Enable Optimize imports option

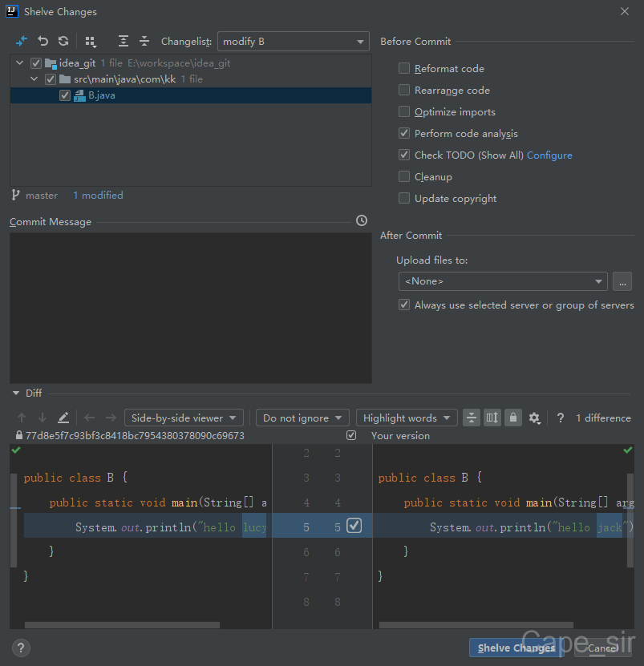[404, 111]
